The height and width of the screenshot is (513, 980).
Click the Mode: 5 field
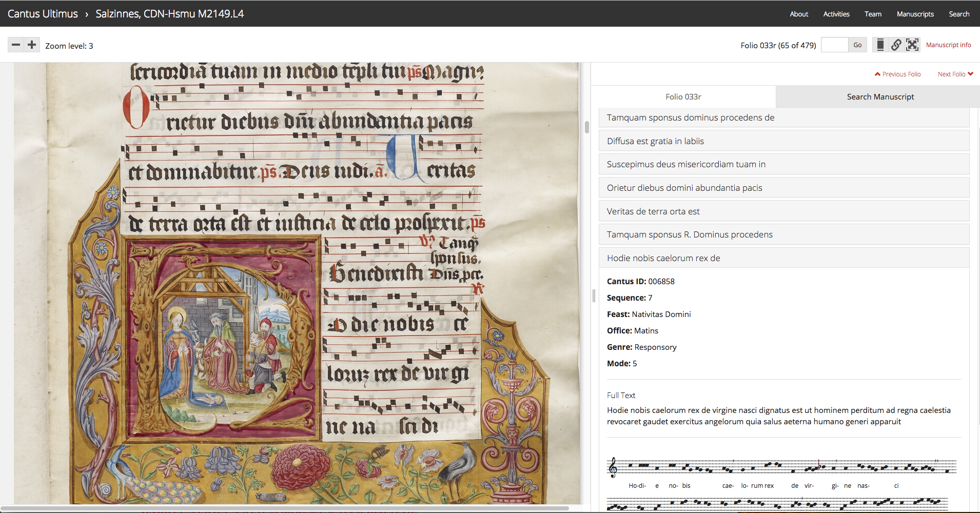[x=622, y=363]
